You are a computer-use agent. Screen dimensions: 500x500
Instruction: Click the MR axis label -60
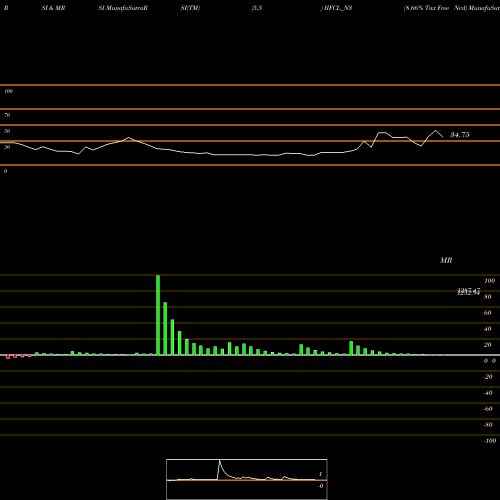[488, 409]
